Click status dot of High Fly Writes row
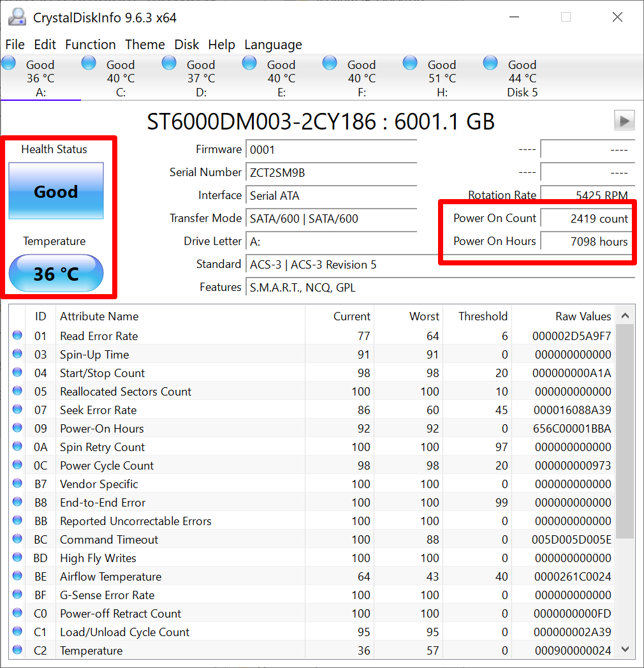Screen dimensions: 644x668 pos(17,557)
